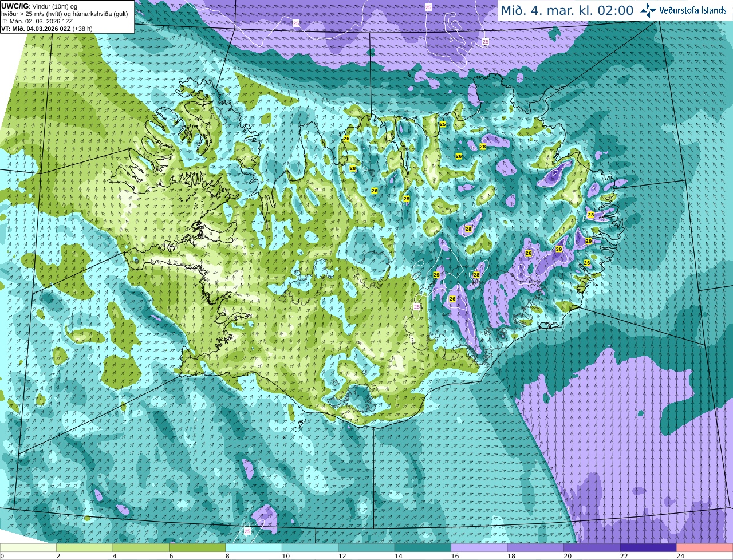Select the date heading 'Mið. 4. mar. kl. 02:00'

pos(567,10)
